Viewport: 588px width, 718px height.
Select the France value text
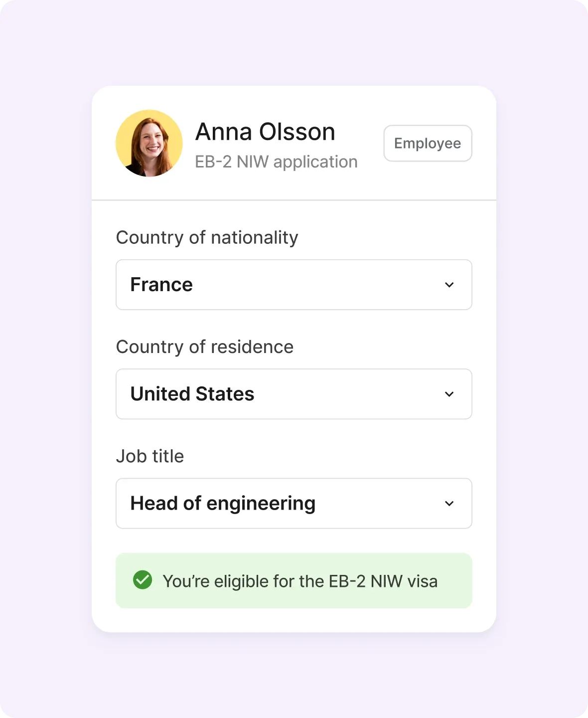coord(161,285)
